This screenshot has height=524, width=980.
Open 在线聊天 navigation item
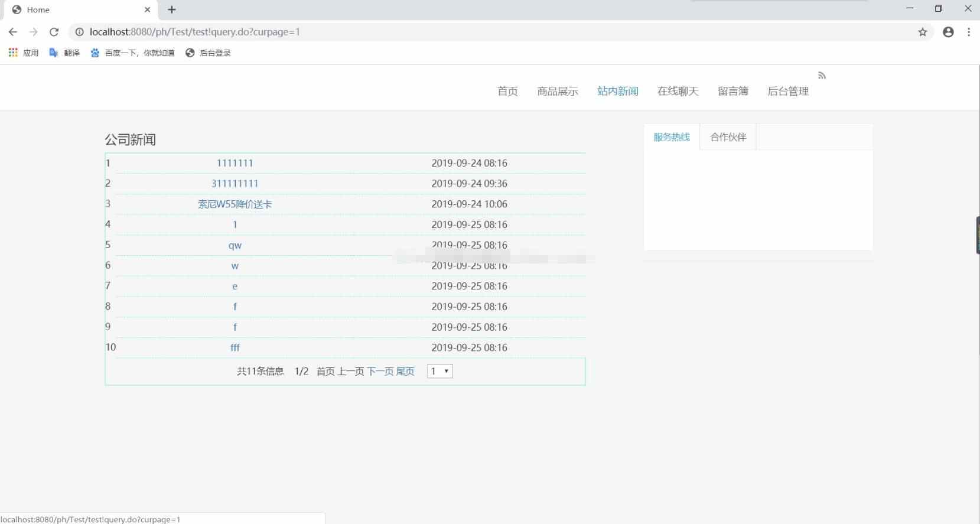(678, 91)
